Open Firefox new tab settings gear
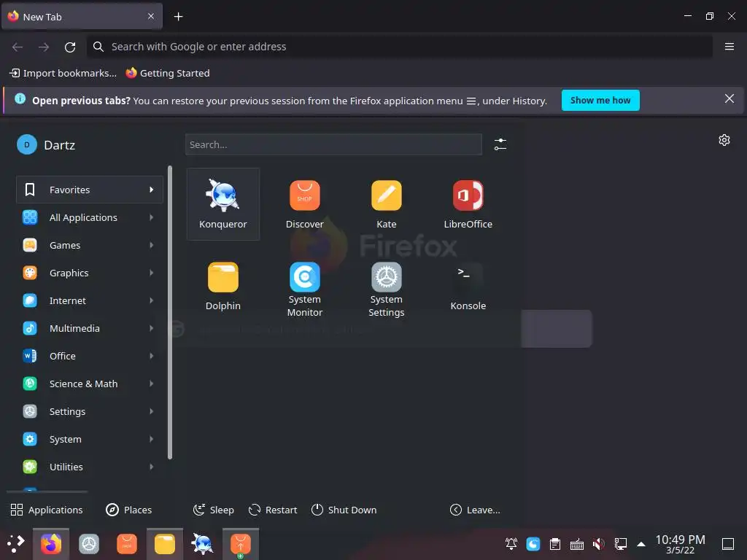 (x=724, y=140)
